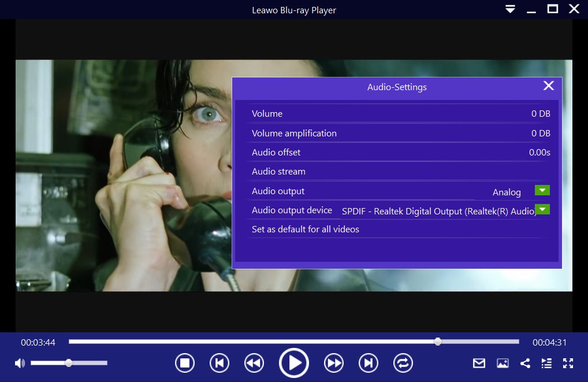Open the mail feedback icon
Viewport: 588px width, 382px height.
pyautogui.click(x=479, y=363)
